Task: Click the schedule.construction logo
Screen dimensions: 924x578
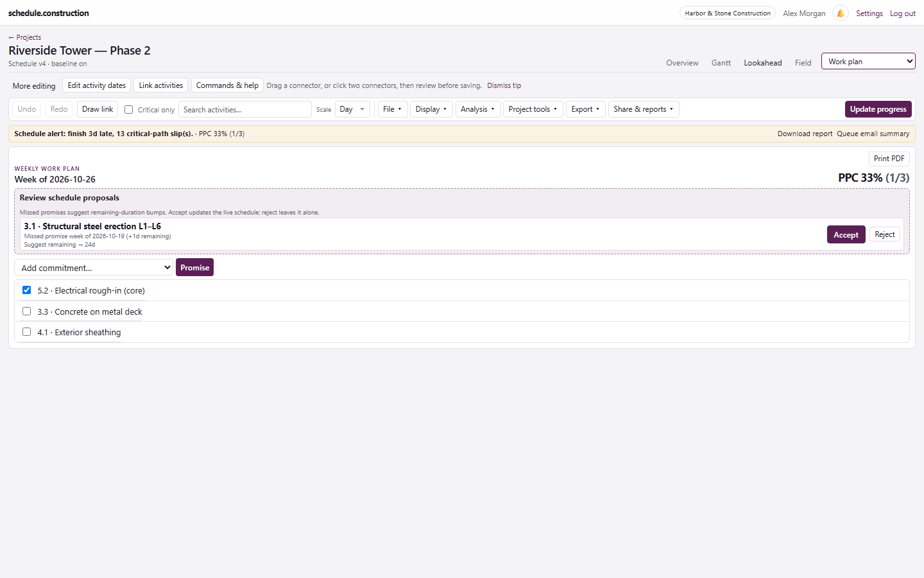Action: (x=49, y=13)
